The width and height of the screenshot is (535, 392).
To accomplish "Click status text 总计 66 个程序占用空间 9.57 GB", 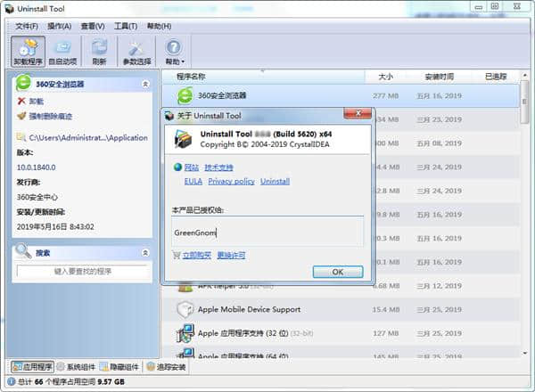I will pos(71,382).
